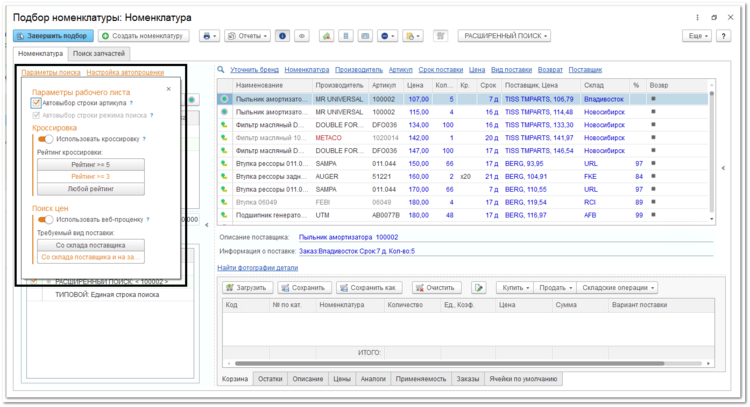Select Рейтинг >= 3 option
The height and width of the screenshot is (407, 750).
[91, 176]
